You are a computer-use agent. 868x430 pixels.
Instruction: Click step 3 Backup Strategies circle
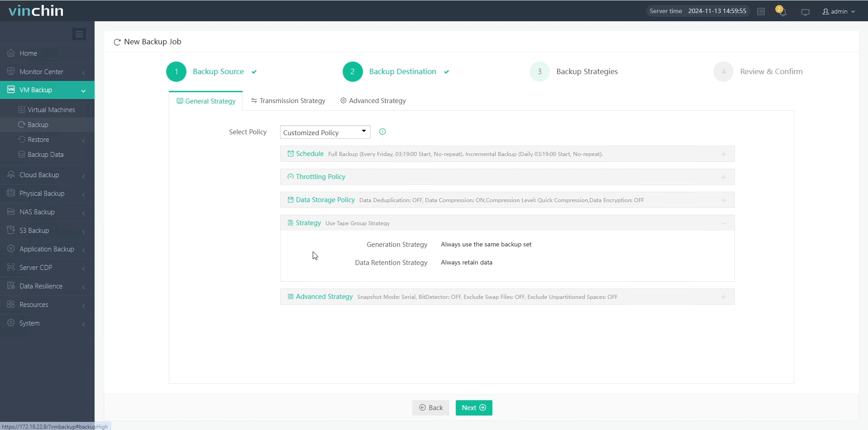(x=539, y=71)
